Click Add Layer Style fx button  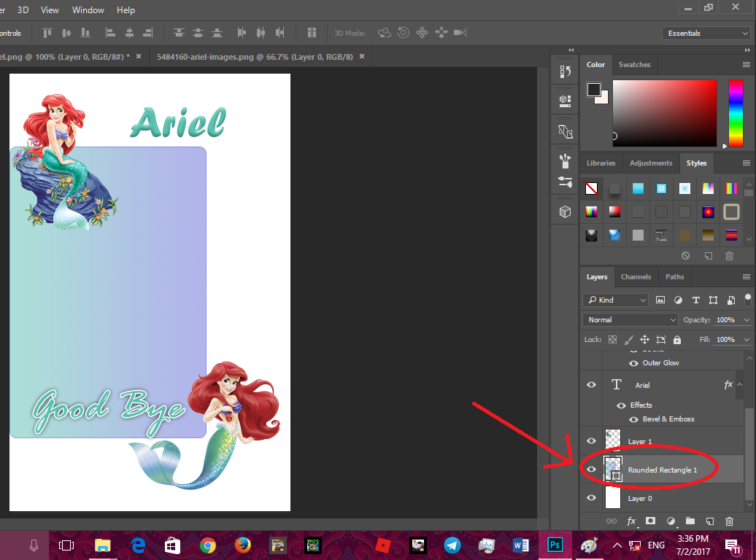coord(632,521)
